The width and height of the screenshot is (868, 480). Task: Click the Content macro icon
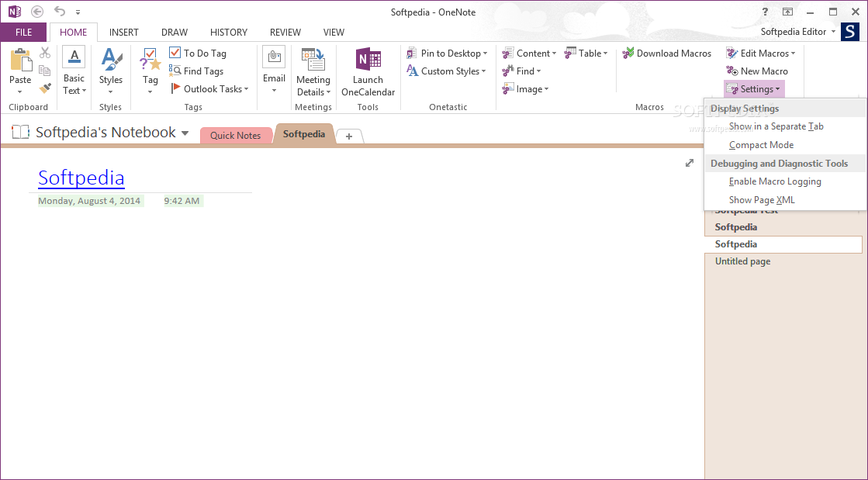507,54
